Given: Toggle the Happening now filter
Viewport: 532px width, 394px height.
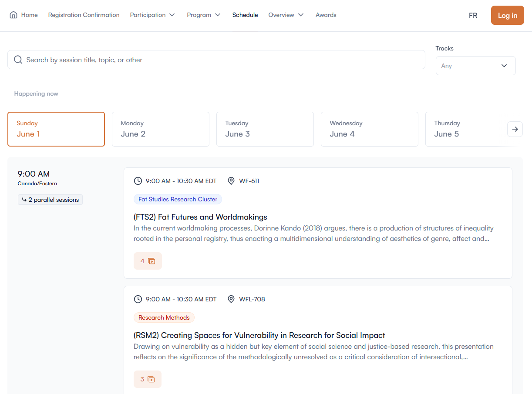Looking at the screenshot, I should (36, 93).
